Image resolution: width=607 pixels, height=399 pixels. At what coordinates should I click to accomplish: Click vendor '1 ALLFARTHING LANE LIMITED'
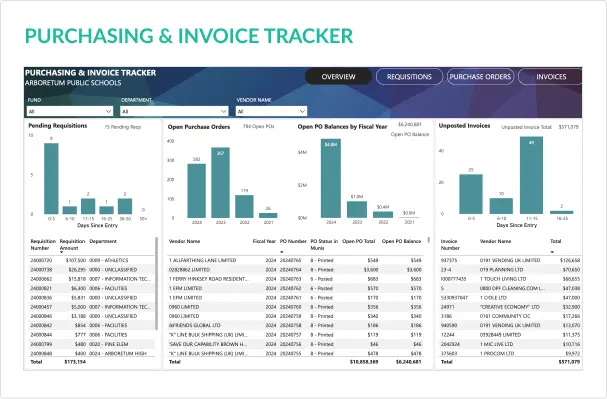[202, 260]
